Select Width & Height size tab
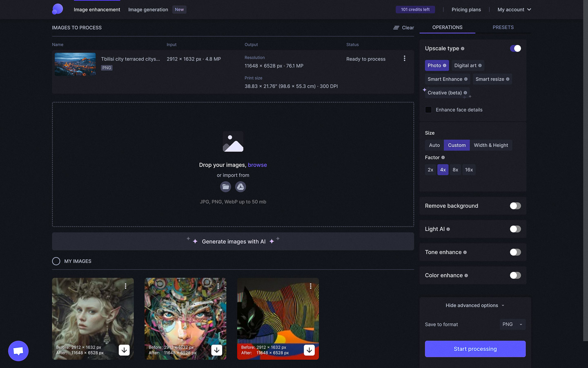588x368 pixels. pyautogui.click(x=491, y=145)
